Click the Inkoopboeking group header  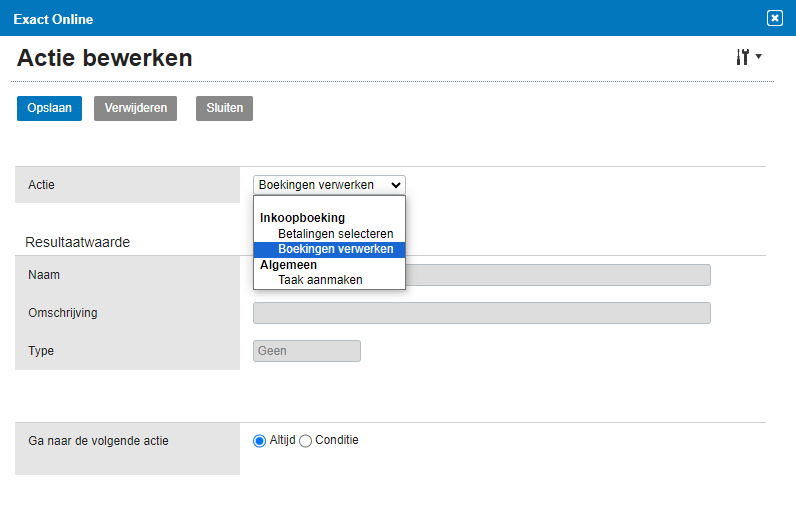(302, 218)
